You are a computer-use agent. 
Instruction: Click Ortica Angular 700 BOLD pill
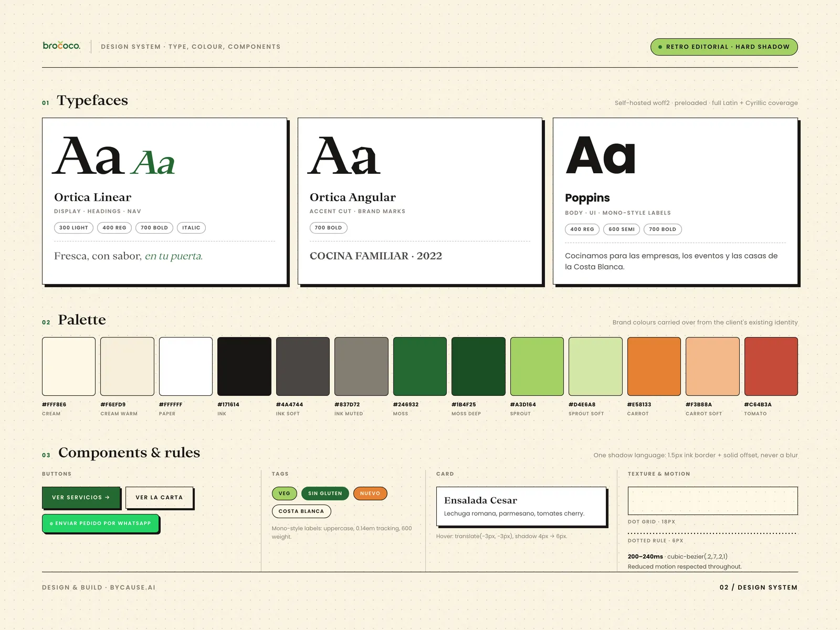pyautogui.click(x=329, y=228)
